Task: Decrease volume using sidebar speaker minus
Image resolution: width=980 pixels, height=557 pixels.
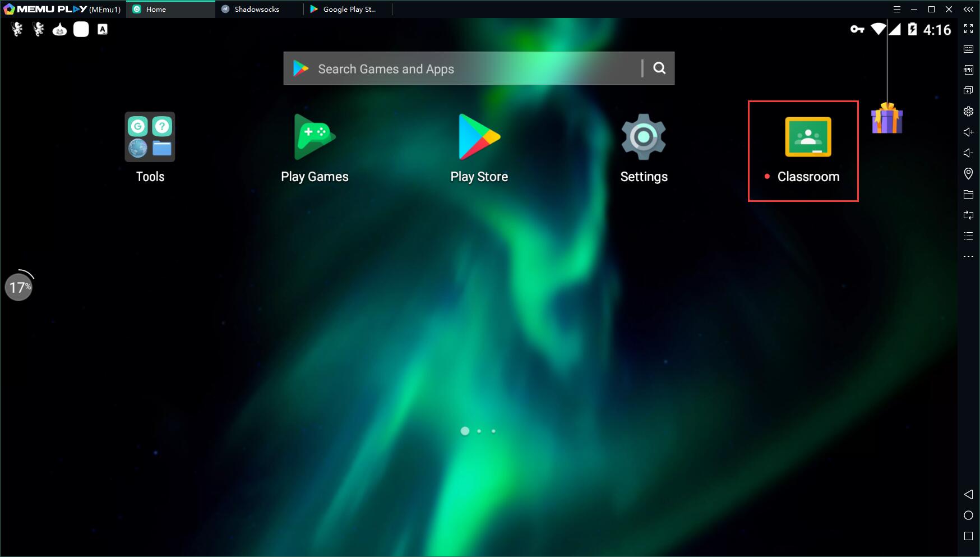Action: pyautogui.click(x=968, y=153)
